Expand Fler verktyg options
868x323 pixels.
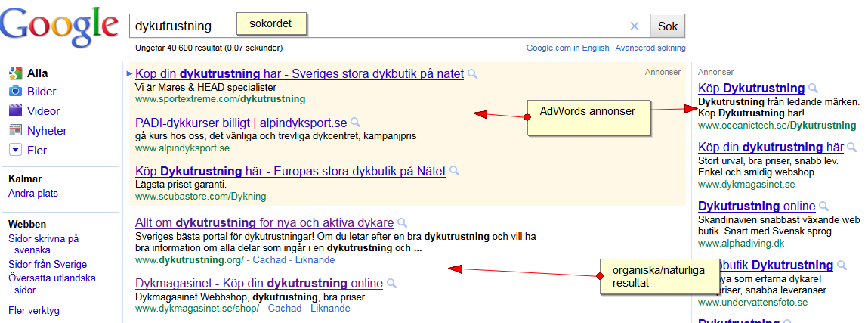tap(34, 311)
